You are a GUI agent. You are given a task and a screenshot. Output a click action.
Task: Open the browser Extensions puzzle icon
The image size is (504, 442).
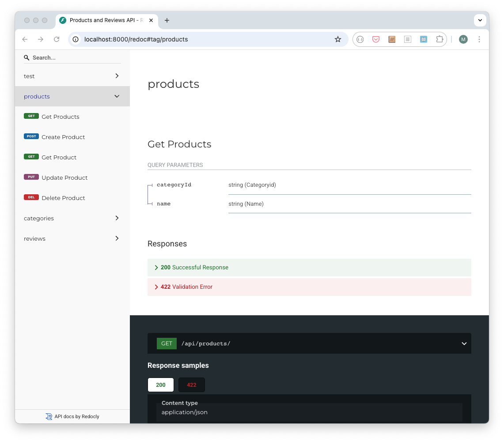[440, 39]
